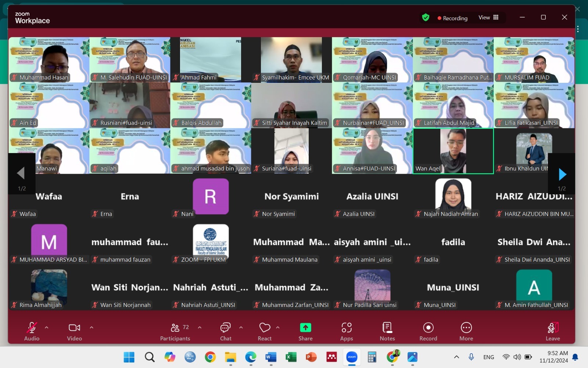Expand participants options arrow
Image resolution: width=588 pixels, height=368 pixels.
(x=200, y=327)
